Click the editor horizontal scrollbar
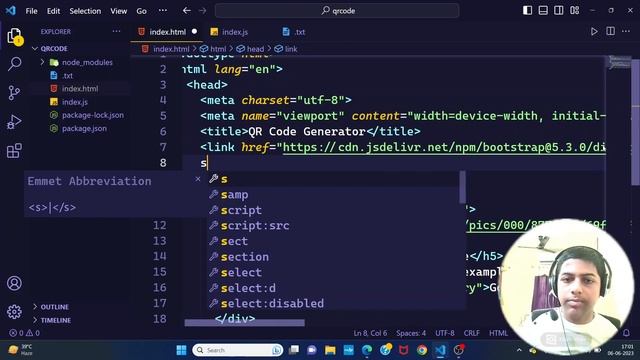 [x=244, y=323]
